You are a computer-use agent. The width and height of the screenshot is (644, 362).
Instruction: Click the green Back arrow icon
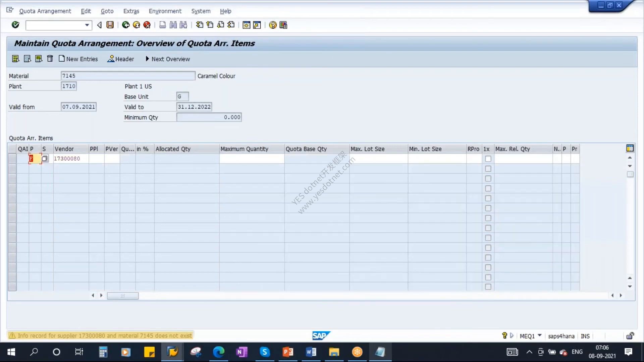point(126,25)
